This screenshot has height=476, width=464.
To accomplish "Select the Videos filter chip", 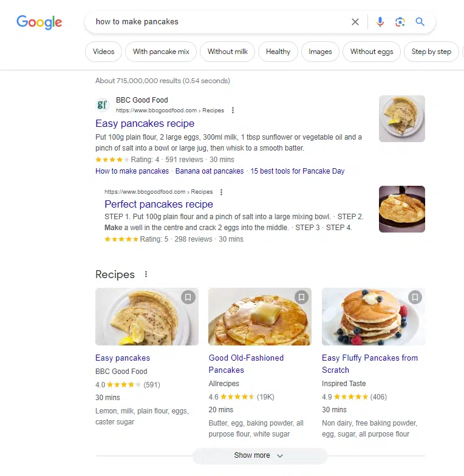I will (x=104, y=52).
